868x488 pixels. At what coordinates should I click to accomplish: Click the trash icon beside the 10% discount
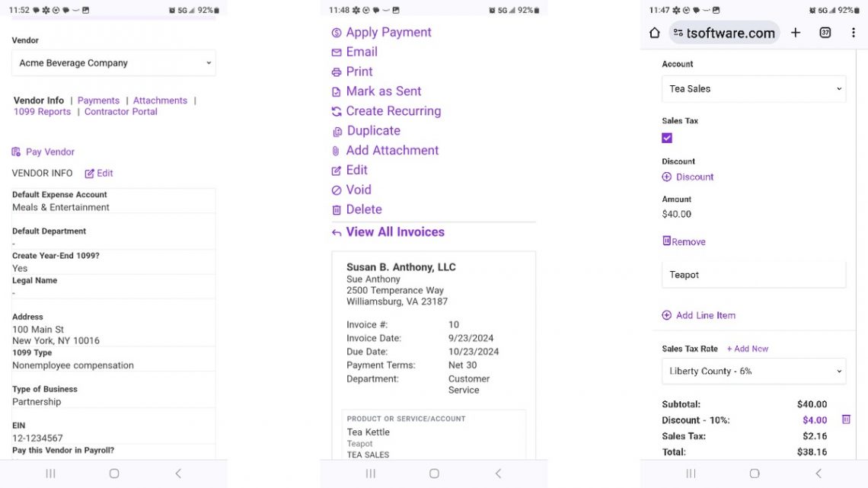(x=846, y=419)
